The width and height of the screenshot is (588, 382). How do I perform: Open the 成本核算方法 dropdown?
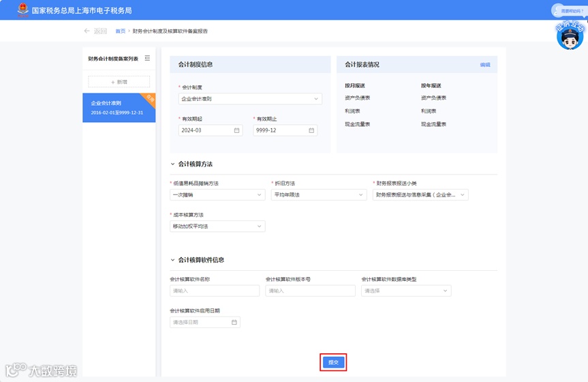(217, 226)
